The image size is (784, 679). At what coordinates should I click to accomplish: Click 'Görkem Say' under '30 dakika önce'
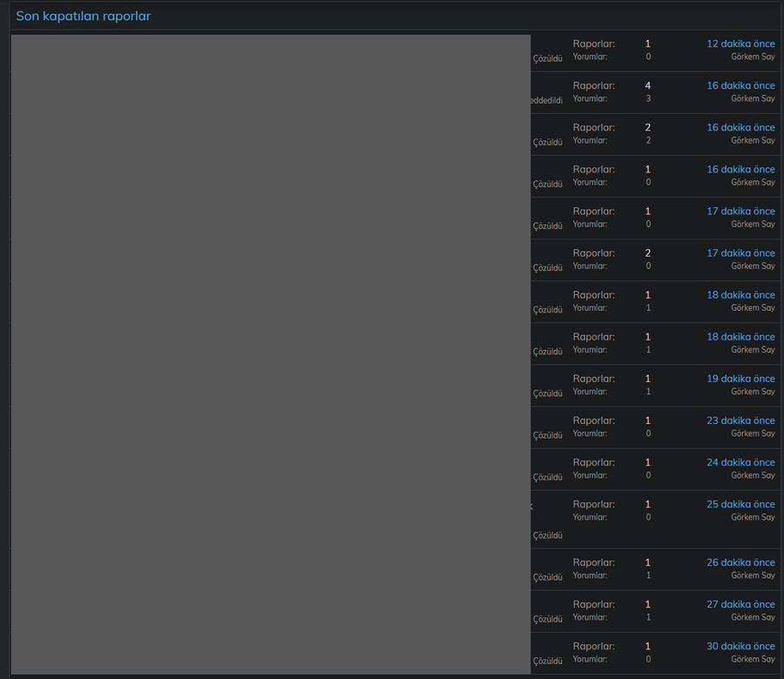coord(753,660)
